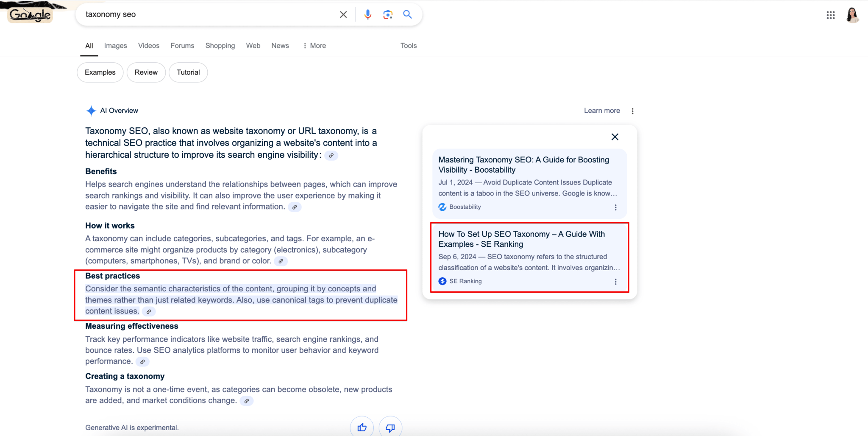Screen dimensions: 868x436
Task: Switch to the News tab
Action: 280,45
